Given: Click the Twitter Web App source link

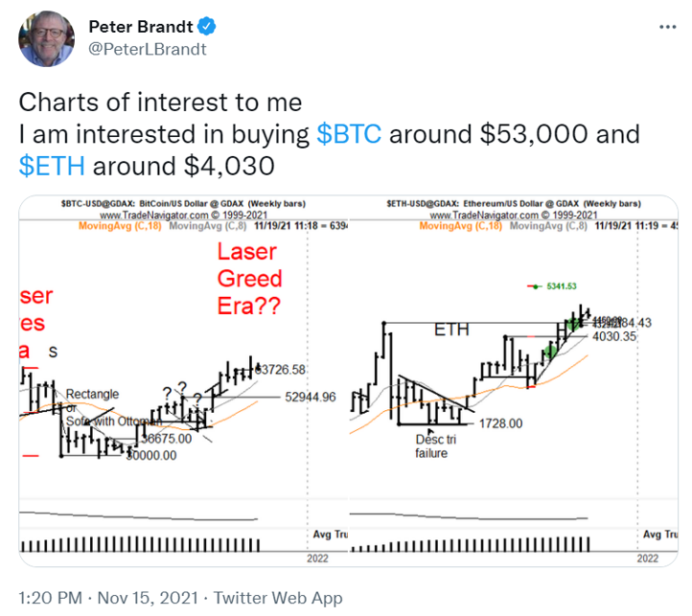Looking at the screenshot, I should click(278, 598).
